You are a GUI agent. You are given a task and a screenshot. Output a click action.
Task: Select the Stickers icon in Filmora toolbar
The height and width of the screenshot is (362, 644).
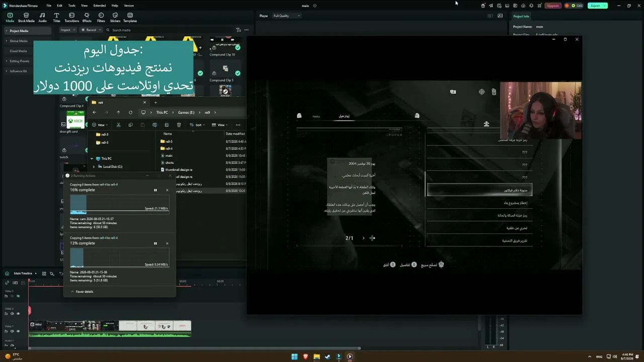(x=115, y=18)
